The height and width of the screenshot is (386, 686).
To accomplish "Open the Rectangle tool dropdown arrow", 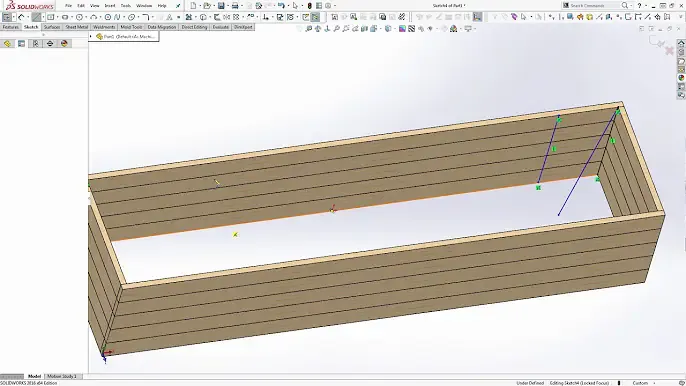I will click(x=58, y=17).
